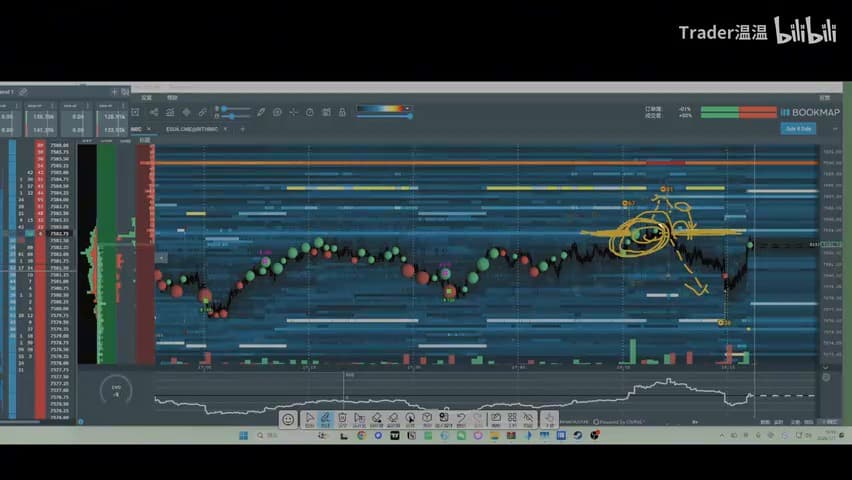Add a new chart tab with plus
The width and height of the screenshot is (852, 480).
click(242, 129)
